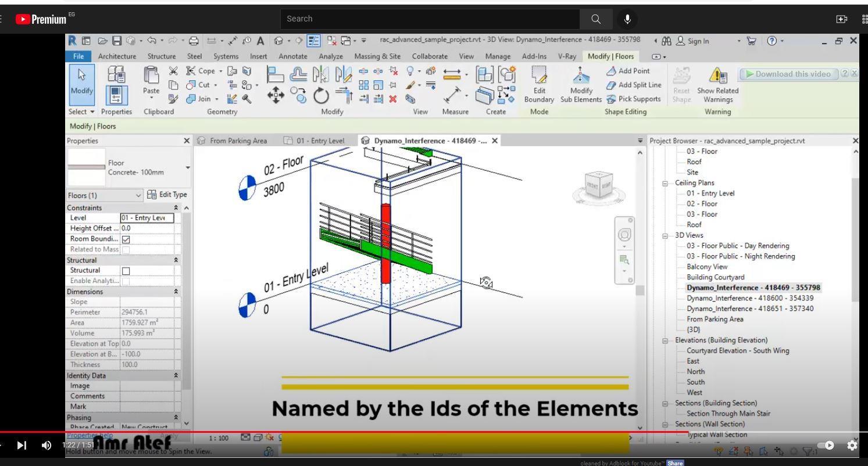Screen dimensions: 868x466
Task: Collapse Elevations (Building Elevation) node
Action: pyautogui.click(x=666, y=340)
